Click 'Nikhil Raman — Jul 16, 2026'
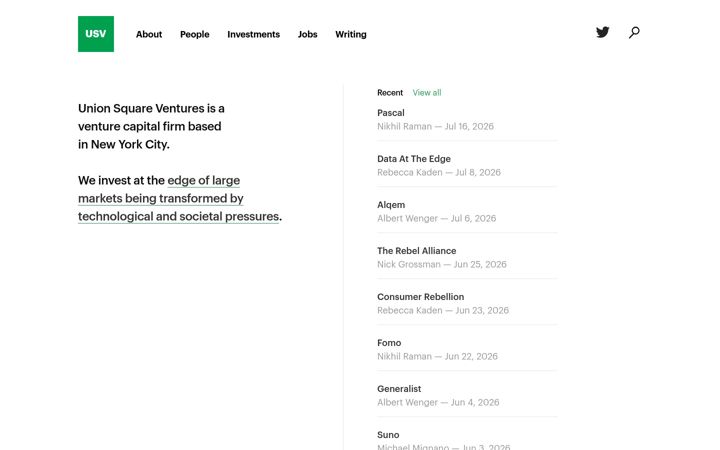 coord(435,126)
